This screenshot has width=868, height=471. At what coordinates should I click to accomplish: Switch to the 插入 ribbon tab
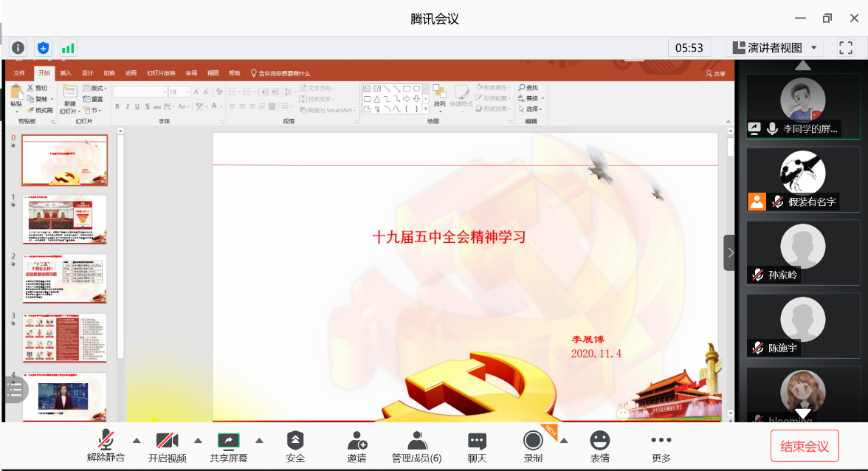click(66, 73)
